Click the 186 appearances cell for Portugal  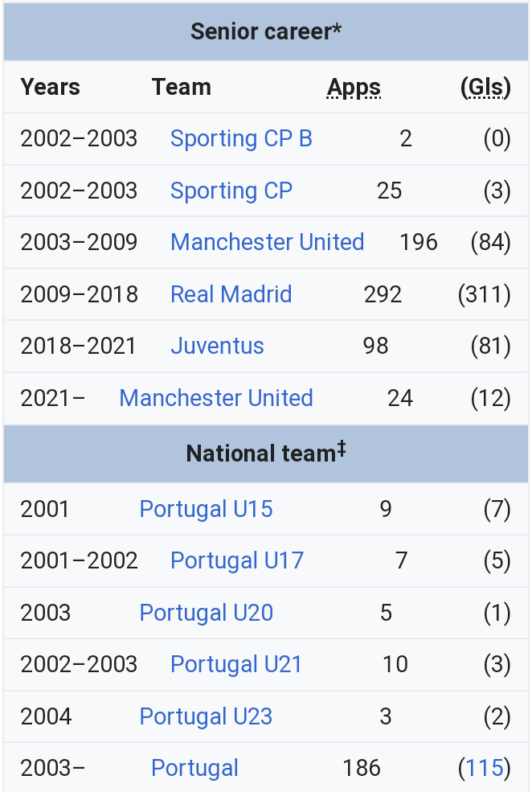362,768
